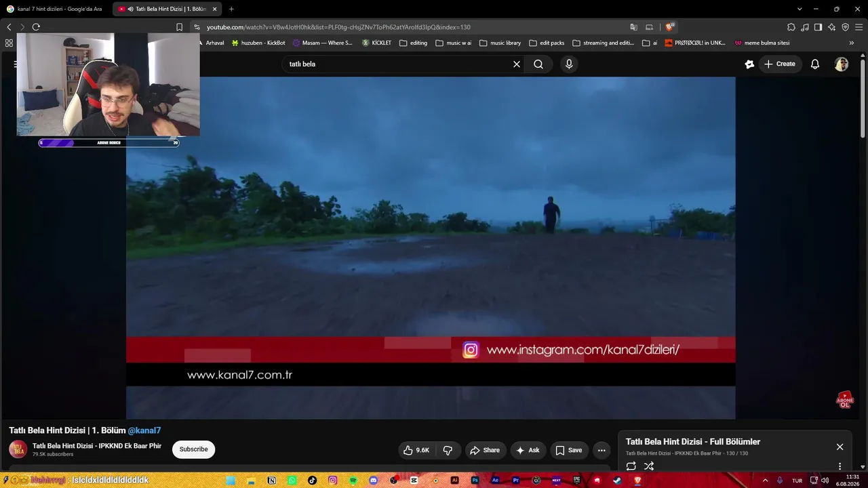Toggle playlist shuffle
Viewport: 868px width, 488px height.
point(649,466)
